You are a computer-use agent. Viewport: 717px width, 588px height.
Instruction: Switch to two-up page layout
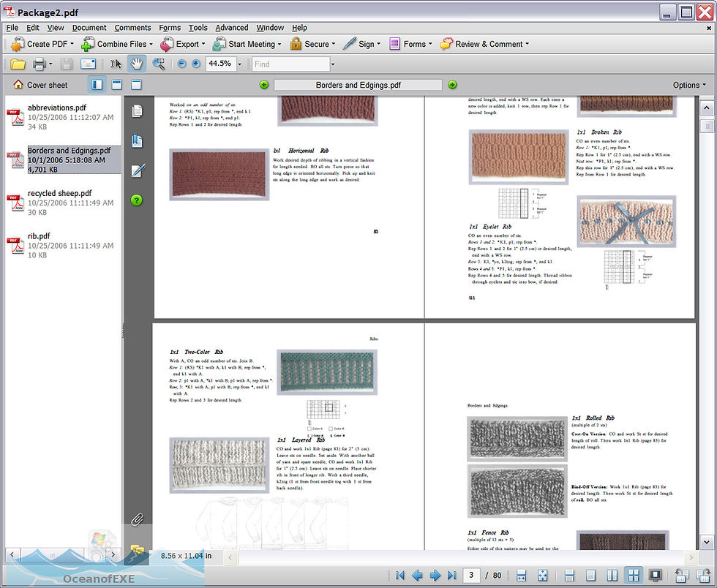[612, 575]
